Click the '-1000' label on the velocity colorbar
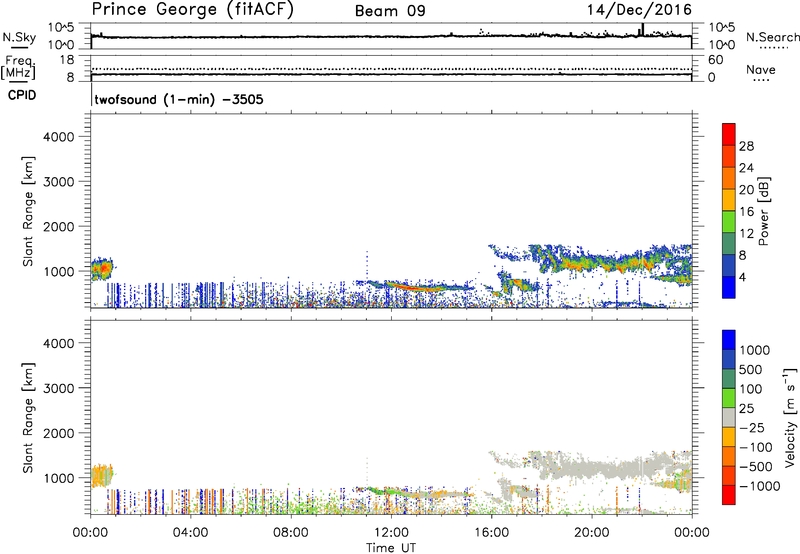This screenshot has width=800, height=554. pos(759,486)
